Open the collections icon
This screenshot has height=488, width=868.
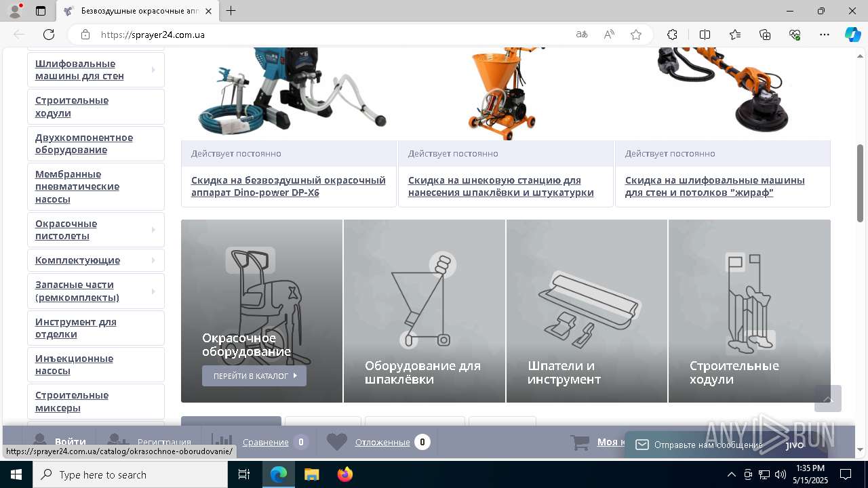point(765,35)
